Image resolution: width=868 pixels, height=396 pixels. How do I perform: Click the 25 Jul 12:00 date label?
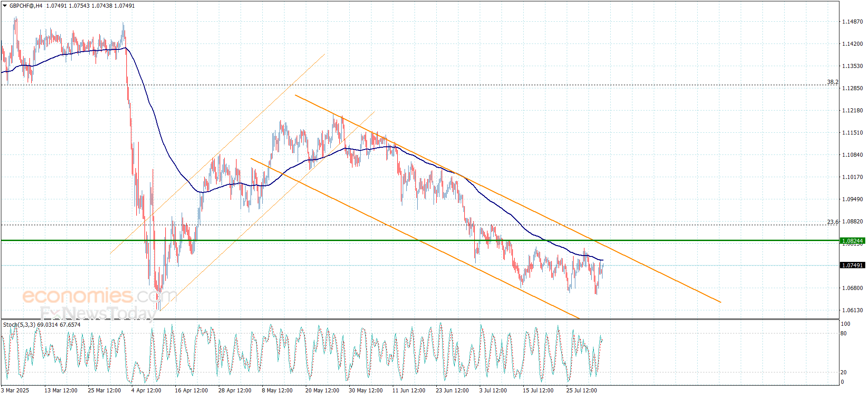[581, 391]
